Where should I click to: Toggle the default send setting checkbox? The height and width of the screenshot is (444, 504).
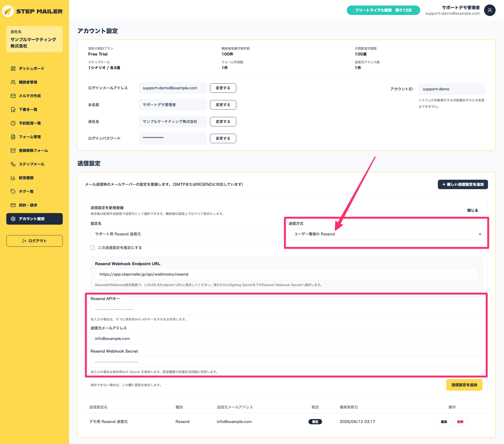[x=93, y=248]
